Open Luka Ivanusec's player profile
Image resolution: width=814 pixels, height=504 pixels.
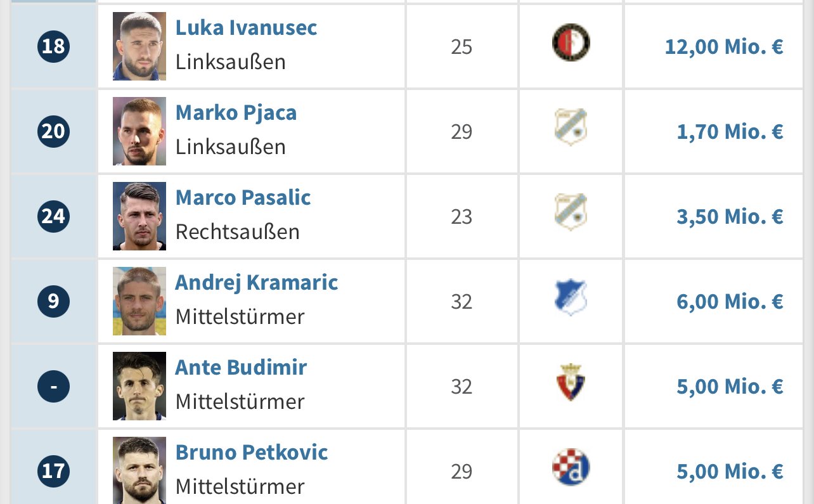(246, 27)
